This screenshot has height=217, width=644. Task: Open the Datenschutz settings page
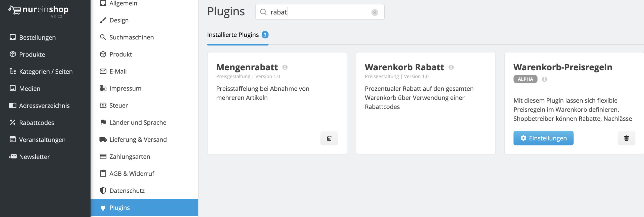(127, 191)
